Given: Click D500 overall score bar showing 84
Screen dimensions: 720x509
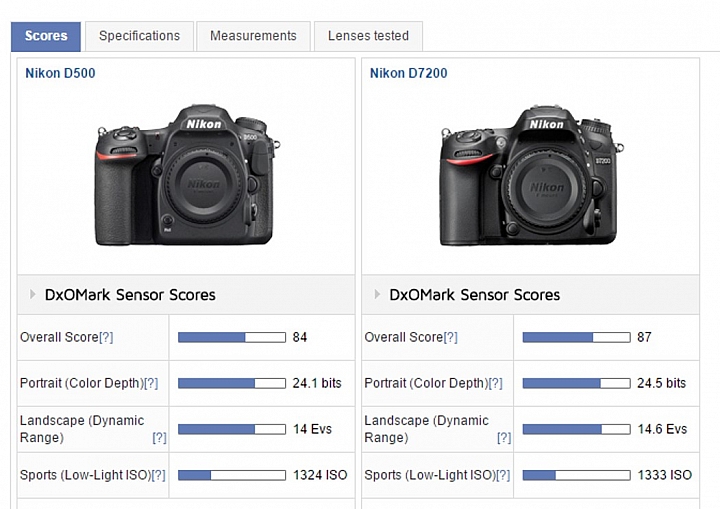Looking at the screenshot, I should point(232,338).
